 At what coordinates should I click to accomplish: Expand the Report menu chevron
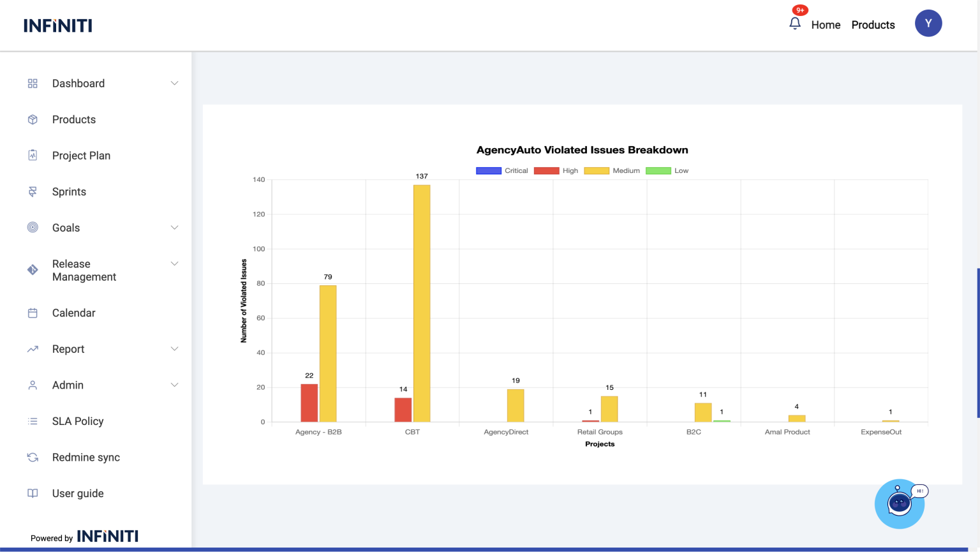(x=174, y=349)
